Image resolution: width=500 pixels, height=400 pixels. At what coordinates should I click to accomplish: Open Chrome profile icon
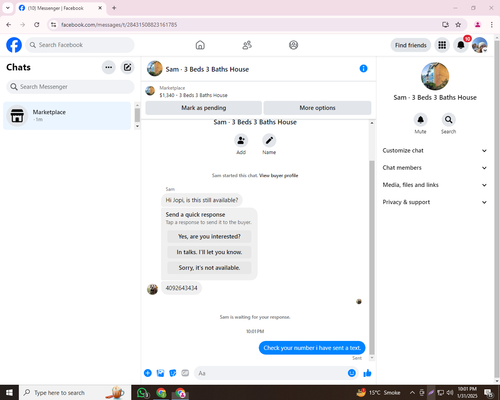pos(477,25)
